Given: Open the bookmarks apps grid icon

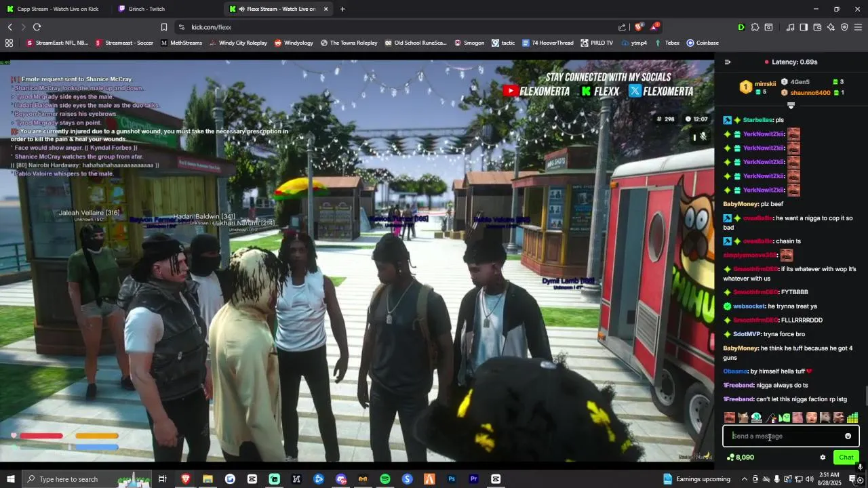Looking at the screenshot, I should (9, 43).
